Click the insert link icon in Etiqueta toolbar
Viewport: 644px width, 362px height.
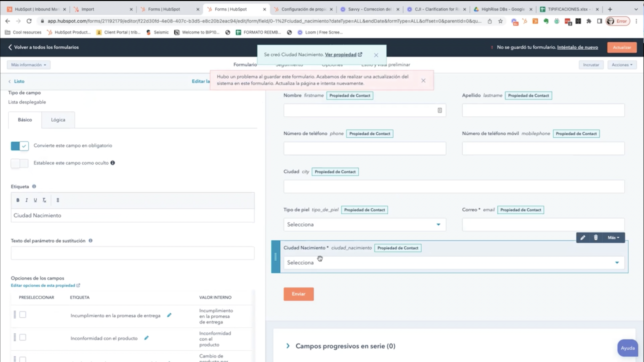[x=58, y=200]
